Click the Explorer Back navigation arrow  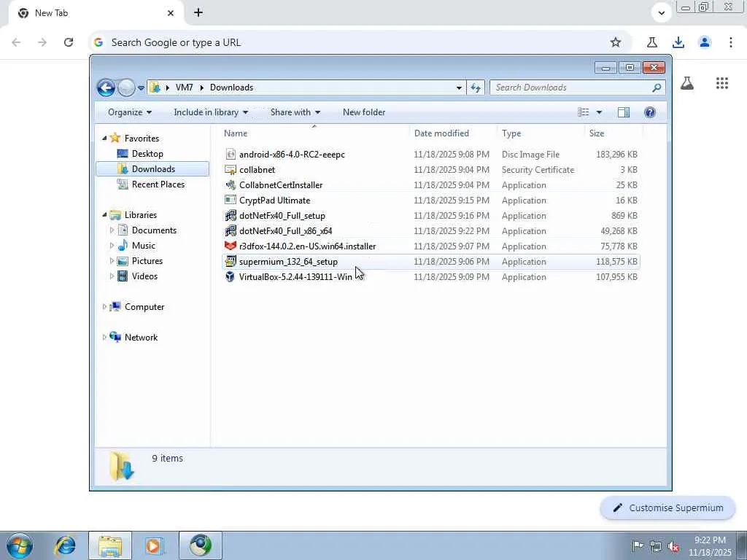click(106, 87)
